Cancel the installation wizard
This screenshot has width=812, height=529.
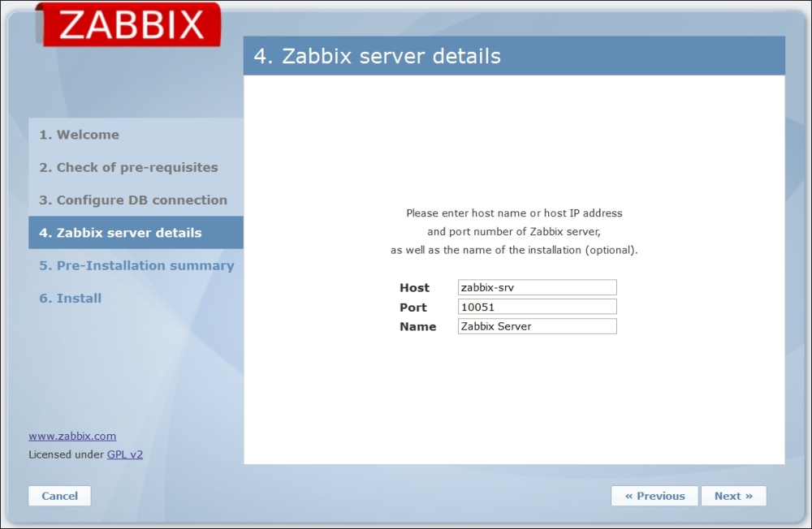59,496
